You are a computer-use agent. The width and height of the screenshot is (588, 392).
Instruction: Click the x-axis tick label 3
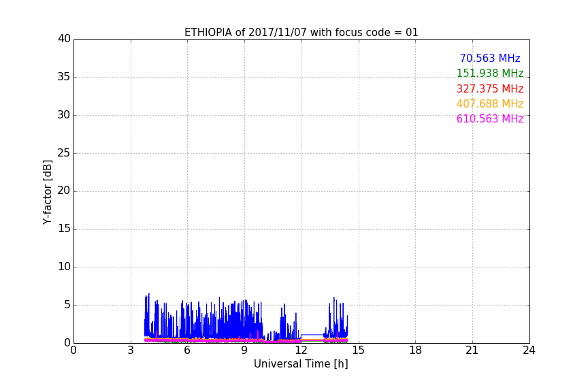131,350
